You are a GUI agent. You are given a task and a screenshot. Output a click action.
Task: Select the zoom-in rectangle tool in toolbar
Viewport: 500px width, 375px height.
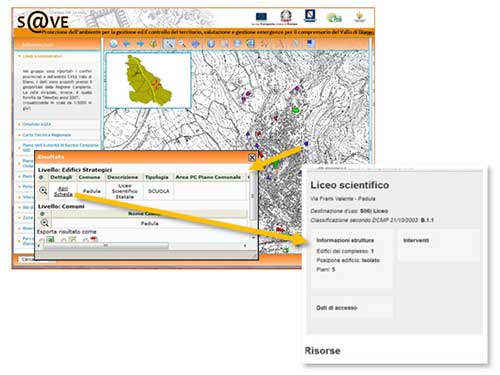[169, 44]
